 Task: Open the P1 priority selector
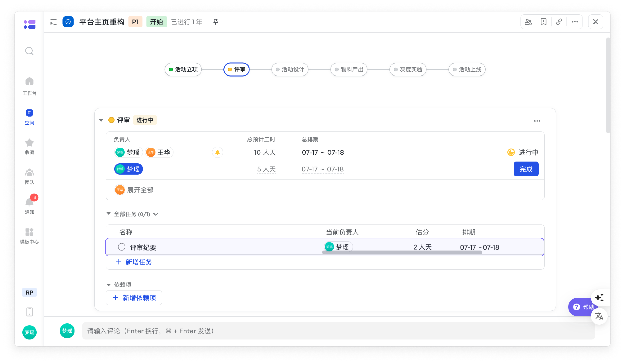135,22
